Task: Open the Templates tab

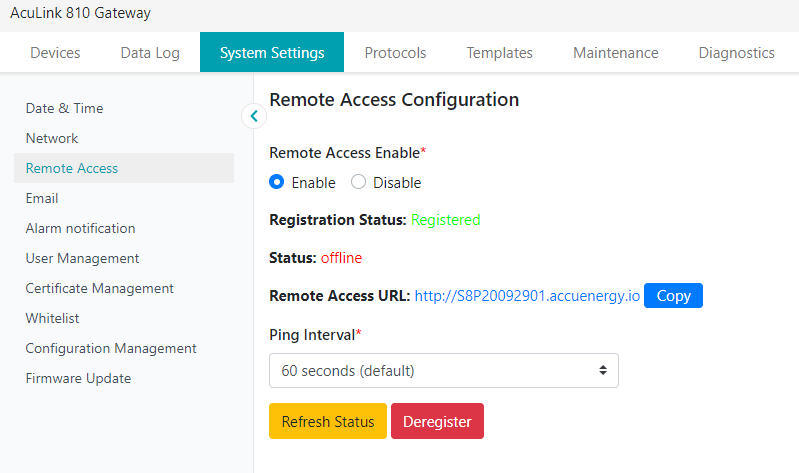Action: point(499,53)
